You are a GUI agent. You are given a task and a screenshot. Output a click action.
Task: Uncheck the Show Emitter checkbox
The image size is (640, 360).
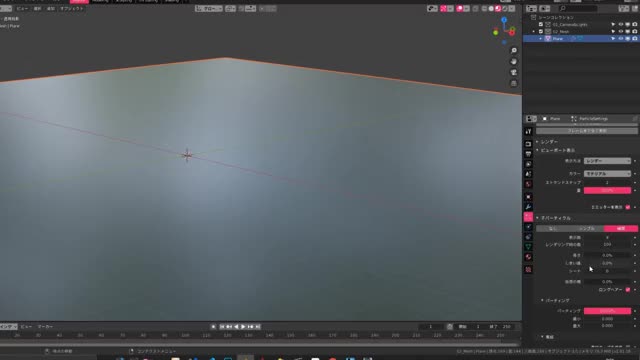[628, 207]
